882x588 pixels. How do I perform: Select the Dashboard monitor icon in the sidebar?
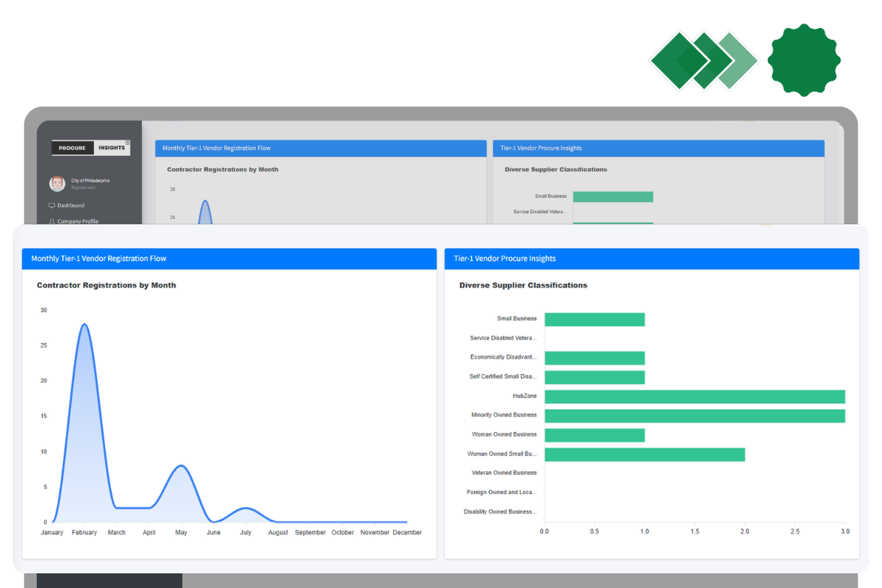[x=52, y=206]
